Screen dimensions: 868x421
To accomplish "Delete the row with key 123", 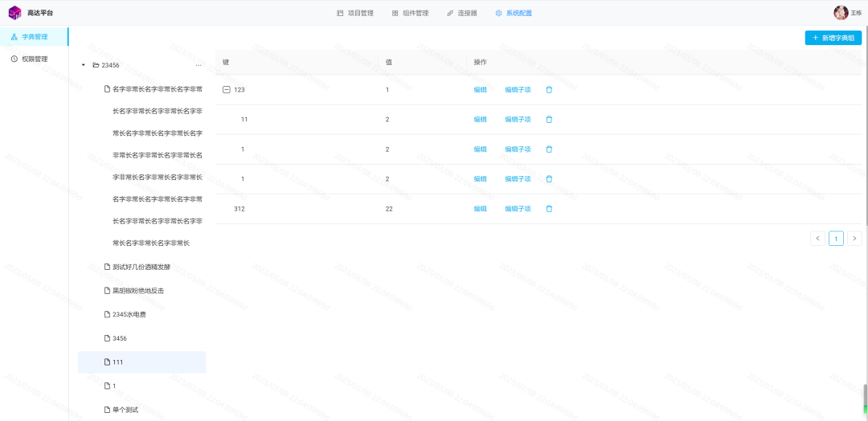I will point(549,90).
